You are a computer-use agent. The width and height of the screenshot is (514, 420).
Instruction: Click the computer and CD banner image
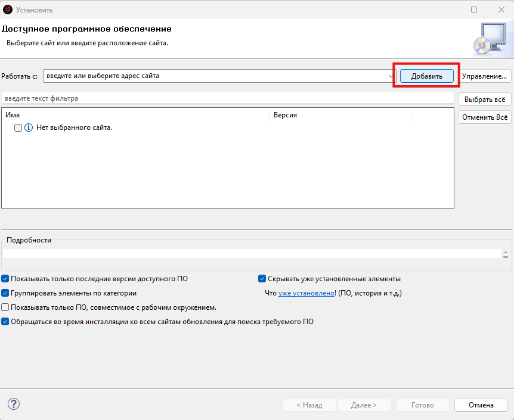490,39
